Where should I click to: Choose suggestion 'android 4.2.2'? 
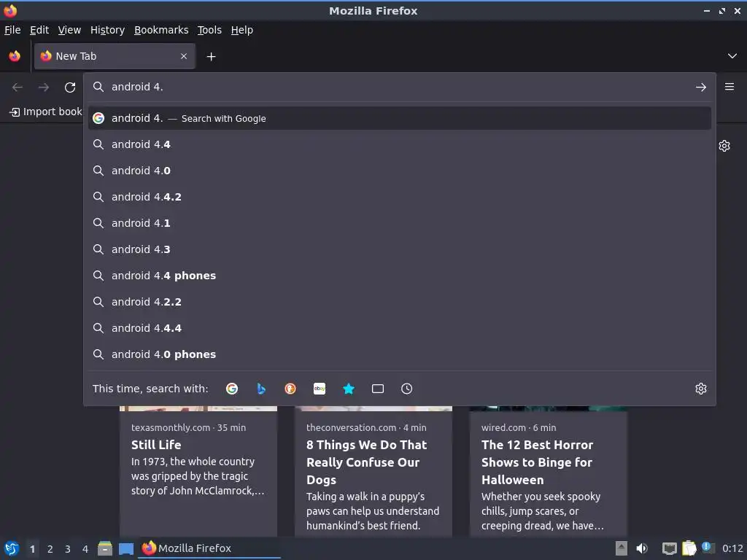[399, 302]
